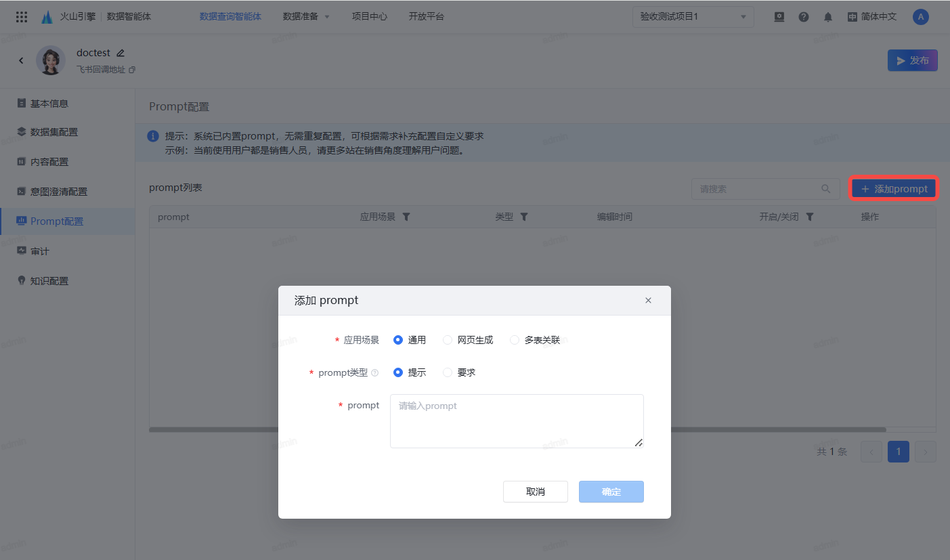The image size is (950, 560).
Task: Go to 意图澄清配置 in sidebar
Action: coord(68,192)
